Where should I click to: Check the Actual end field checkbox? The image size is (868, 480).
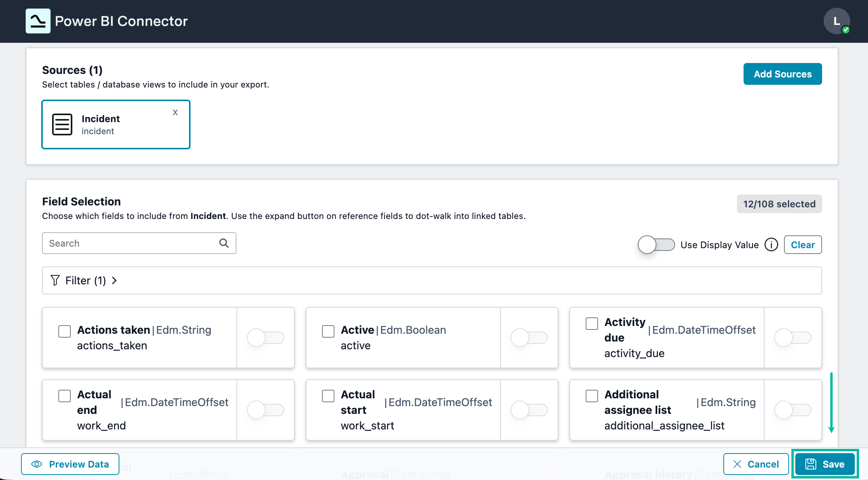point(65,396)
